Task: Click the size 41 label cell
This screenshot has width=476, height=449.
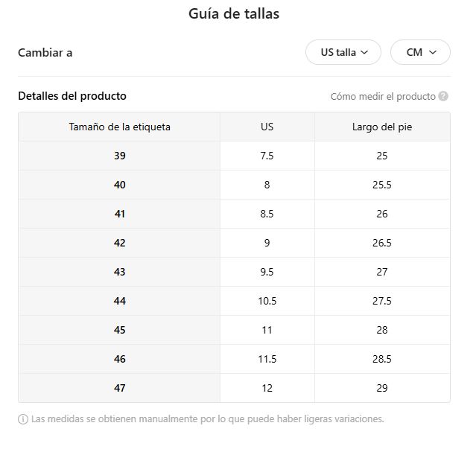Action: (120, 214)
